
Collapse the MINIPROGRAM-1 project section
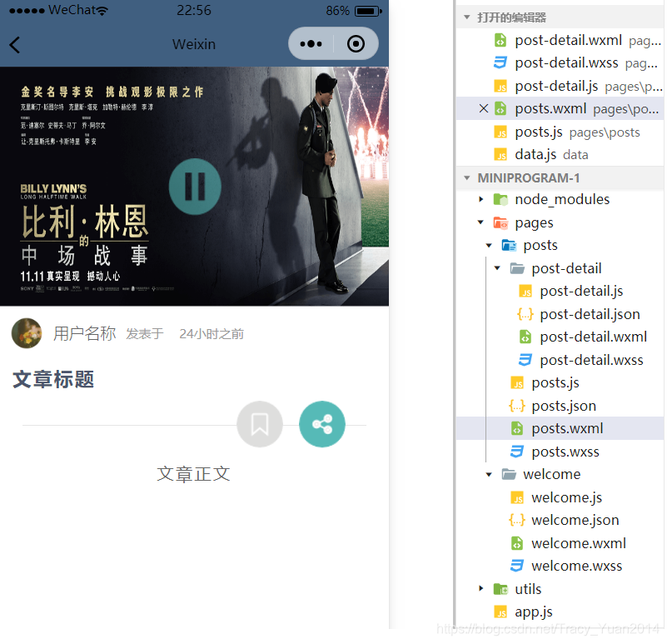[x=467, y=178]
